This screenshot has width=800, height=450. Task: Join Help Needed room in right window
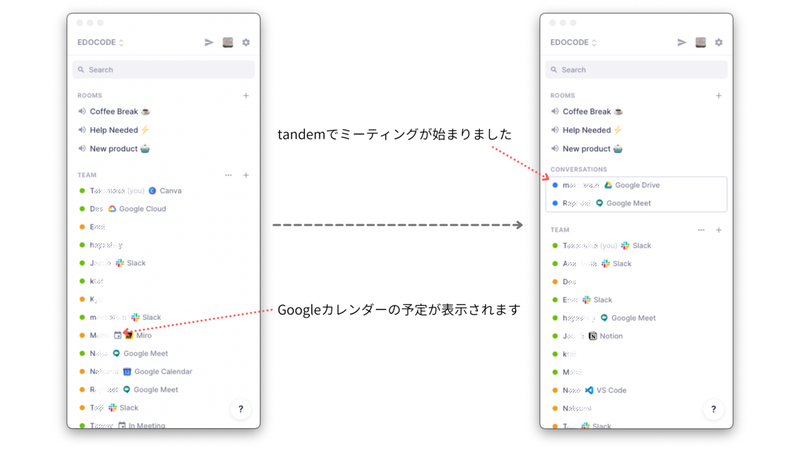click(x=587, y=130)
